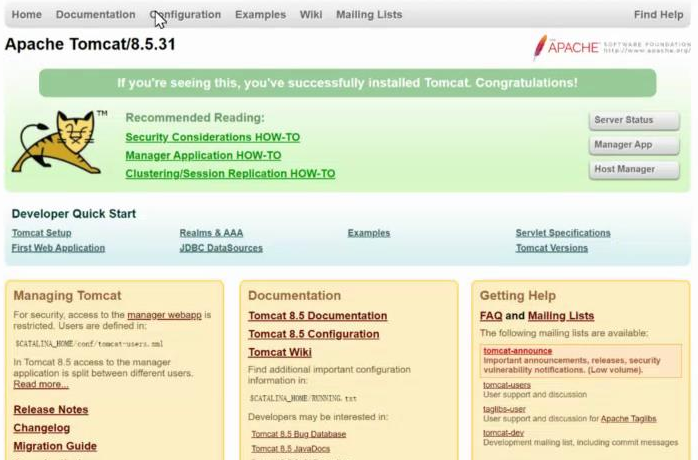Open tomcat-users mailing list link
Screen dimensions: 698x460
(x=507, y=385)
